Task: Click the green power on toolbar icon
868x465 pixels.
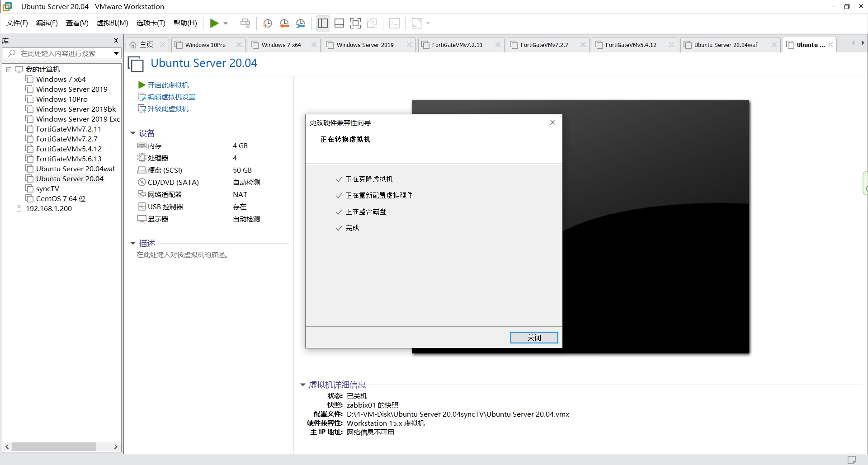Action: coord(214,23)
